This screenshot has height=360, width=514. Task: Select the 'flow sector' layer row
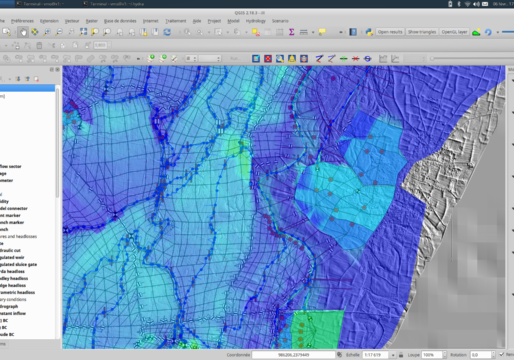coord(11,166)
